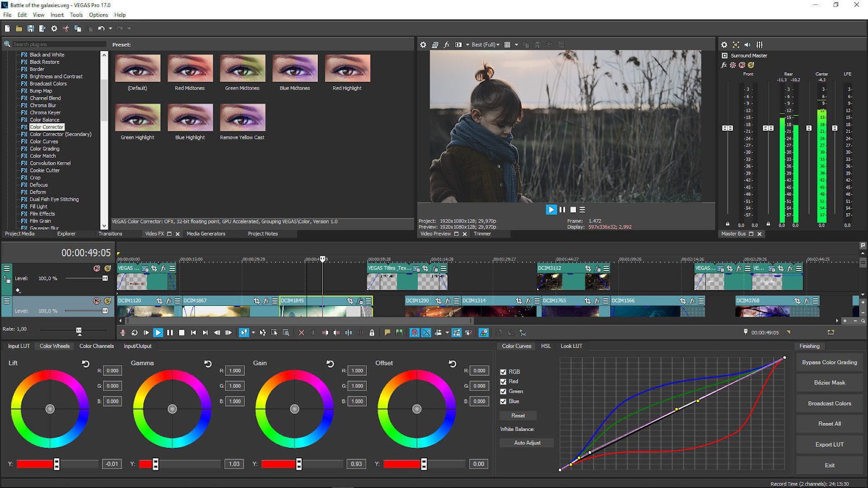
Task: Click the loop playback icon
Action: click(x=135, y=332)
